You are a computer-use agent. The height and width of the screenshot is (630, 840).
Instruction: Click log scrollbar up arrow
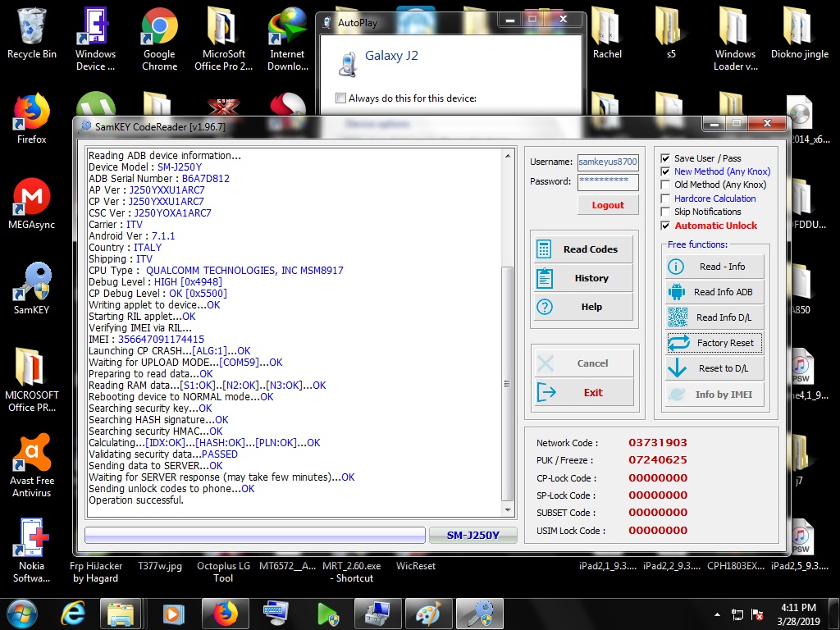[x=507, y=156]
